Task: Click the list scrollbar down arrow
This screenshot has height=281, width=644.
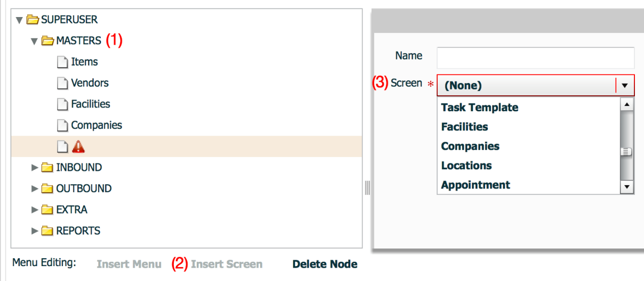Action: tap(627, 187)
